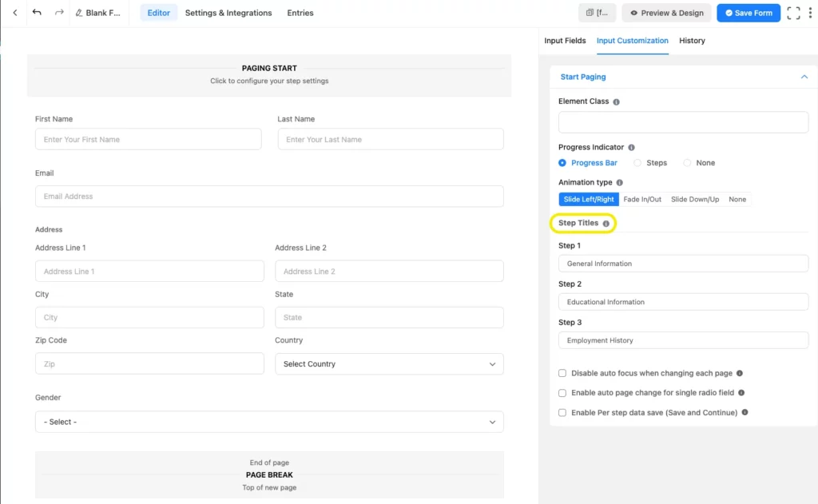The height and width of the screenshot is (504, 818).
Task: Click info icon for Disable auto focus option
Action: click(739, 373)
